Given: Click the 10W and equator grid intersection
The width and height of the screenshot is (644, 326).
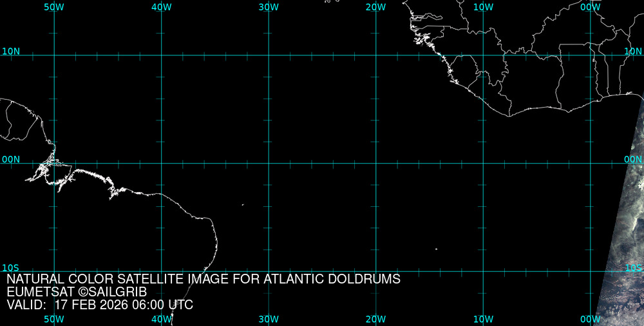Looking at the screenshot, I should [484, 163].
